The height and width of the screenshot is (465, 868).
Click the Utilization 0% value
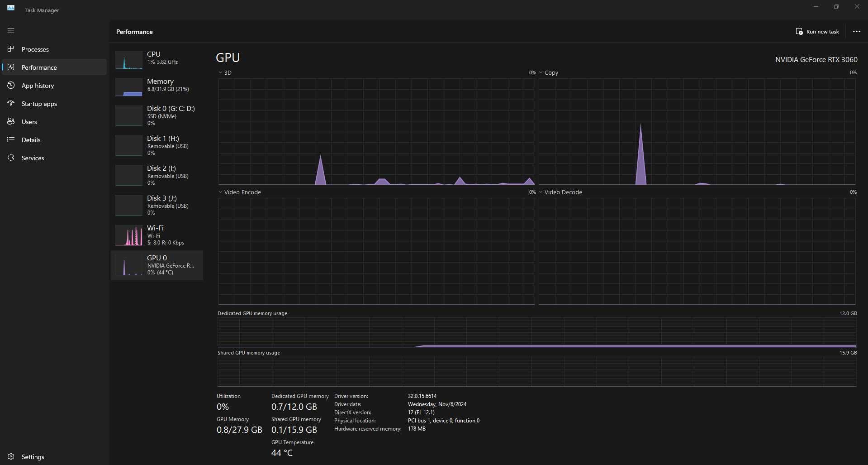click(x=223, y=407)
